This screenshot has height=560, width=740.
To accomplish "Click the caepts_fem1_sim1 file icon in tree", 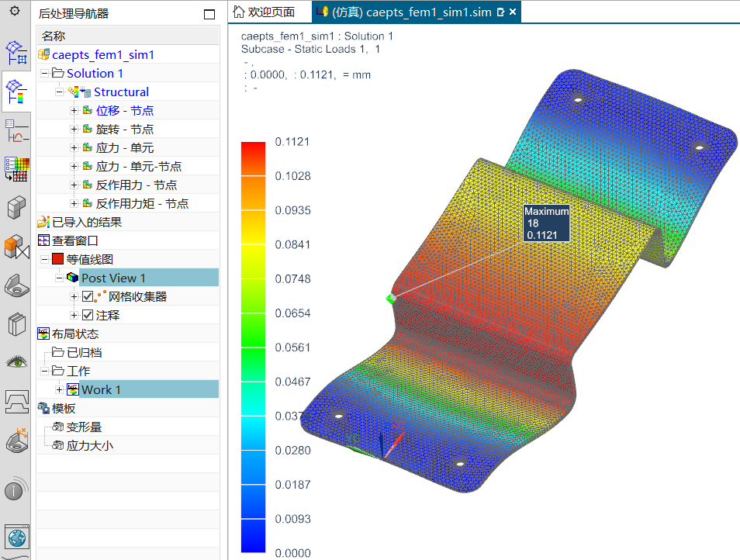I will point(44,54).
